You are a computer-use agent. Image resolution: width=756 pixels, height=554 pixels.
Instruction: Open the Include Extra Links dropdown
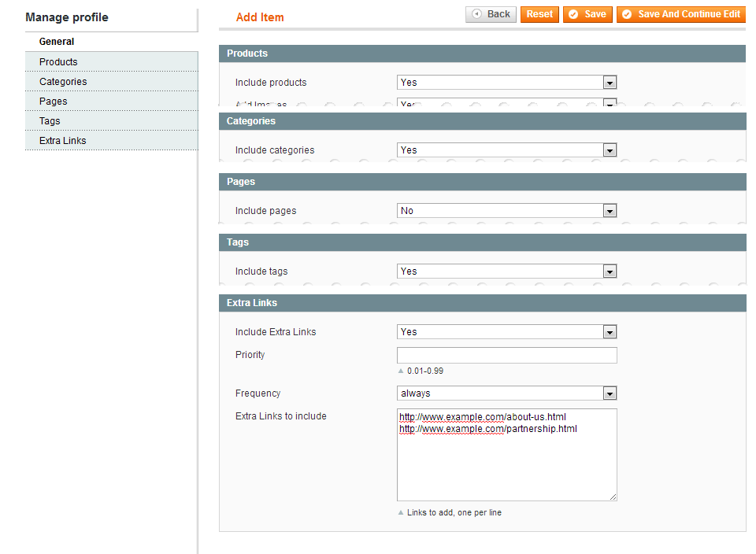(x=506, y=332)
